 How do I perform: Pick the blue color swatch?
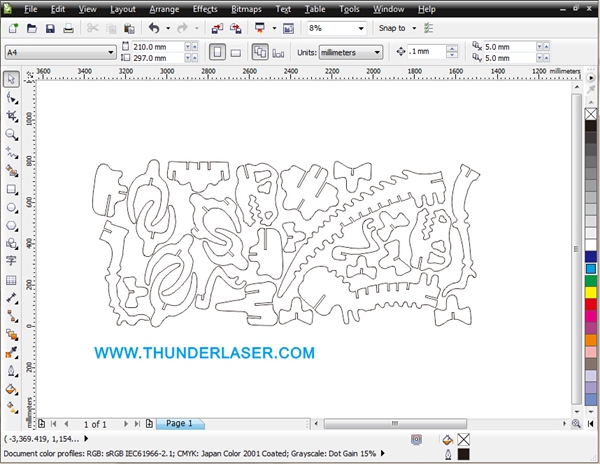click(x=591, y=257)
